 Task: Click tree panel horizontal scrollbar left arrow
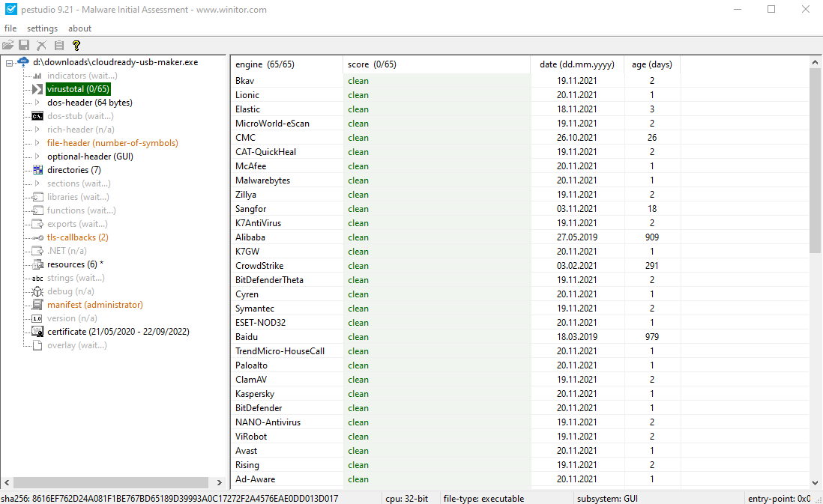[x=7, y=482]
